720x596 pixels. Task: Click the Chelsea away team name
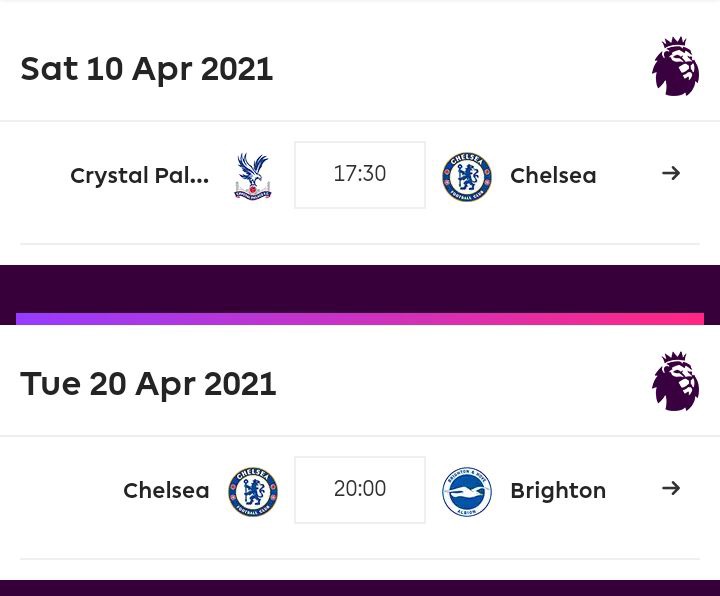pyautogui.click(x=553, y=175)
